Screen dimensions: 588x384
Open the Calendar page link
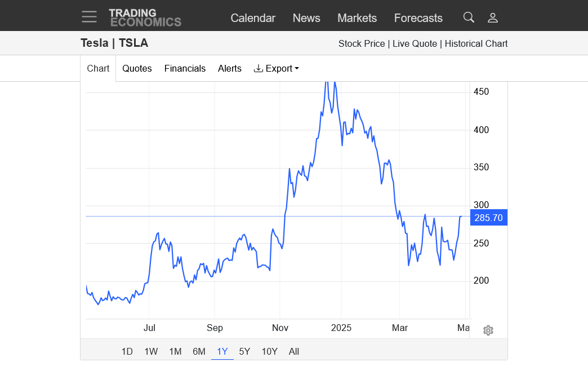tap(253, 18)
